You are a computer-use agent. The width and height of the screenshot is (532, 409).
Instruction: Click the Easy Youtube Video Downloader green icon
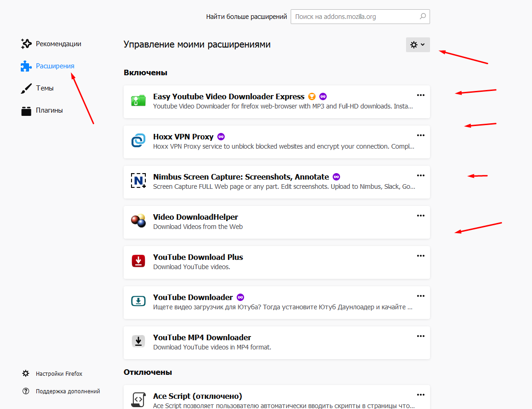(138, 101)
